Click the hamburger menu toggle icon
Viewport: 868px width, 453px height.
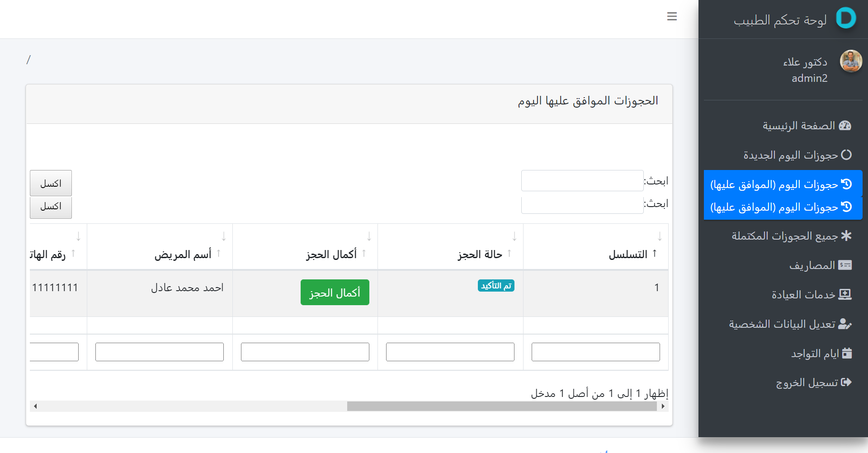coord(672,17)
